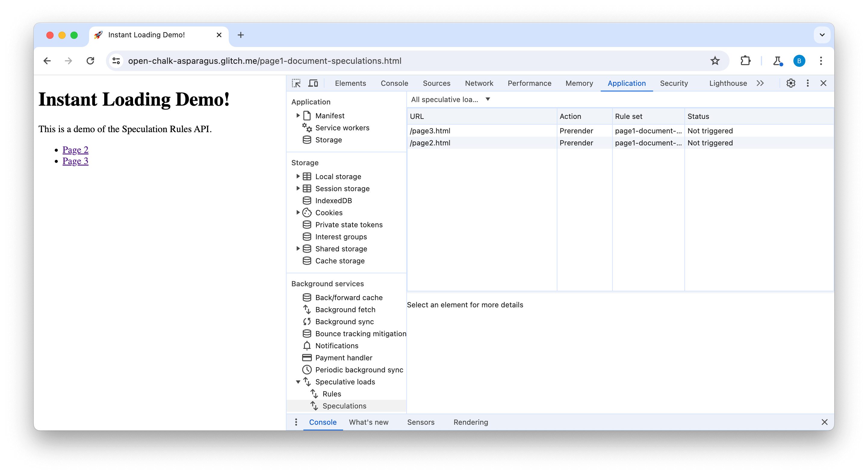Switch to the Console tab
This screenshot has width=868, height=475.
coord(394,83)
